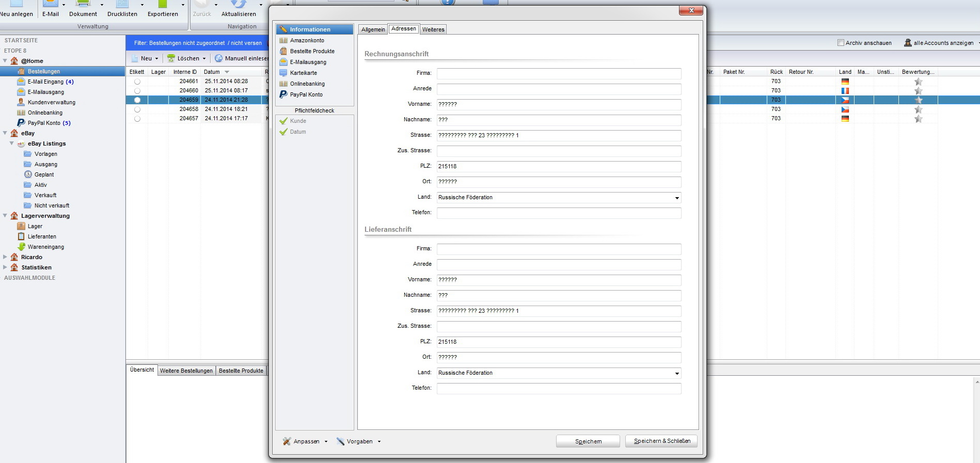The image size is (980, 463).
Task: Select the radio button for order 204657
Action: click(x=137, y=119)
